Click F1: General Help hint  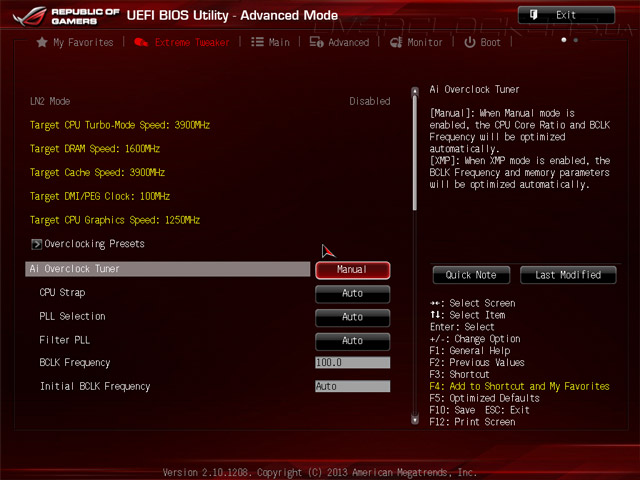(x=470, y=351)
